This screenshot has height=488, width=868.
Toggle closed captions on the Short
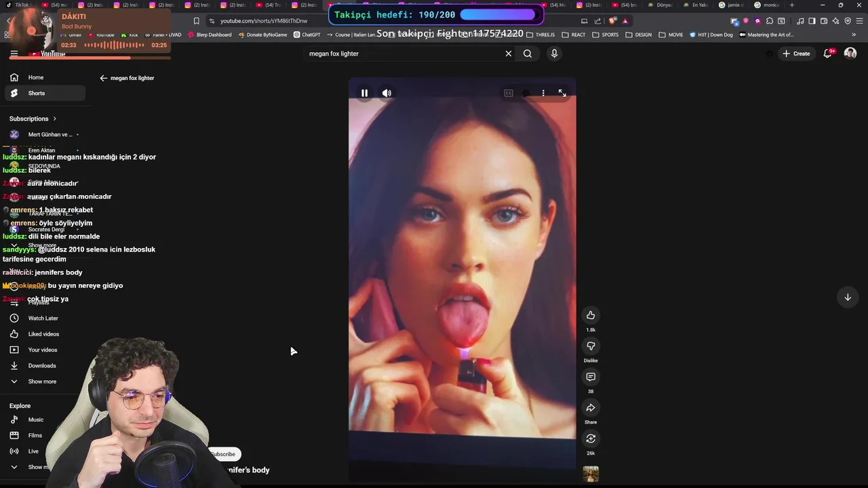click(x=509, y=93)
